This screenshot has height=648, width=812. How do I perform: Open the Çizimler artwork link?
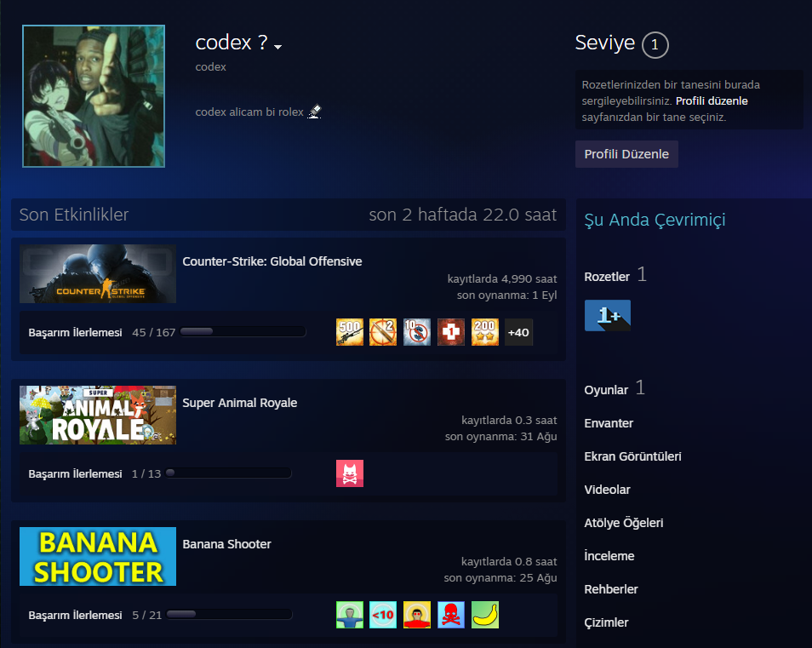pos(606,622)
